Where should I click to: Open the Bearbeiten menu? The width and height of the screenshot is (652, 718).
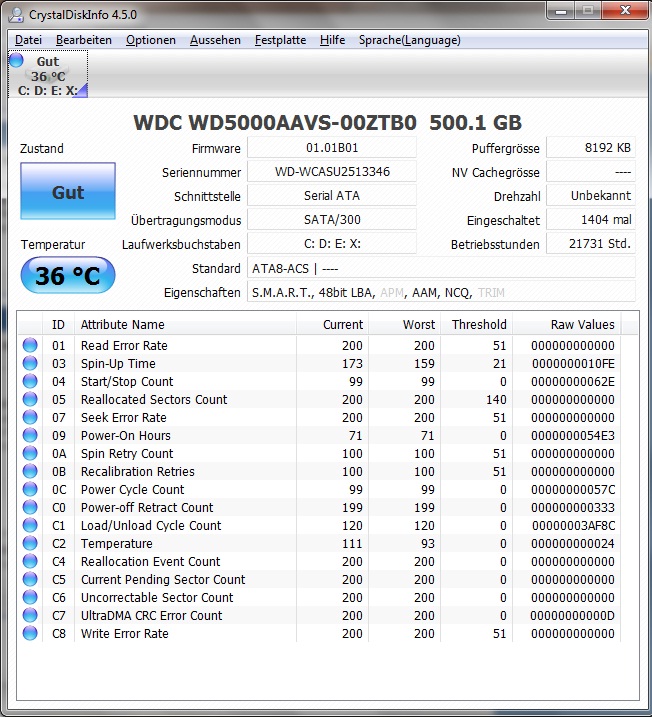click(84, 40)
